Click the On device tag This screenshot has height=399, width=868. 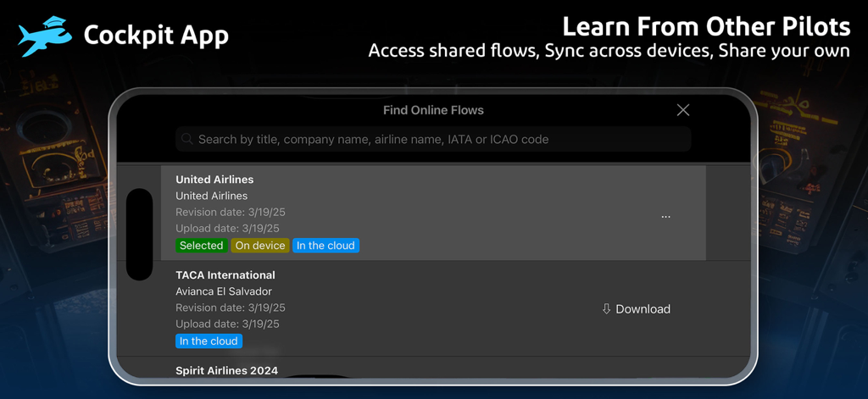tap(260, 246)
